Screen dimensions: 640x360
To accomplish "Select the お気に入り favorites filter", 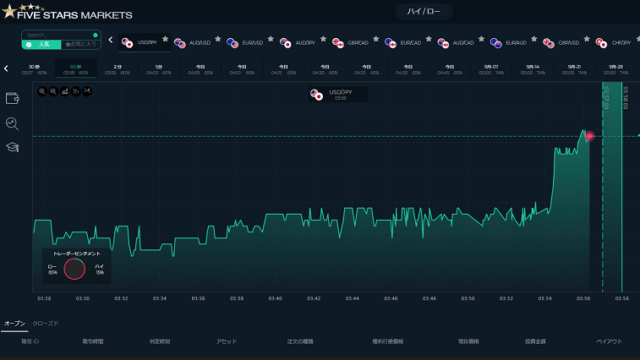I will (81, 44).
